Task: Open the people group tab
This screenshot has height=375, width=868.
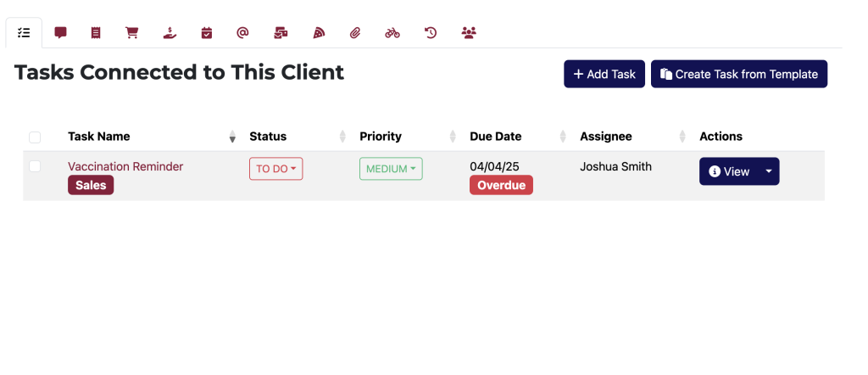Action: click(x=469, y=33)
